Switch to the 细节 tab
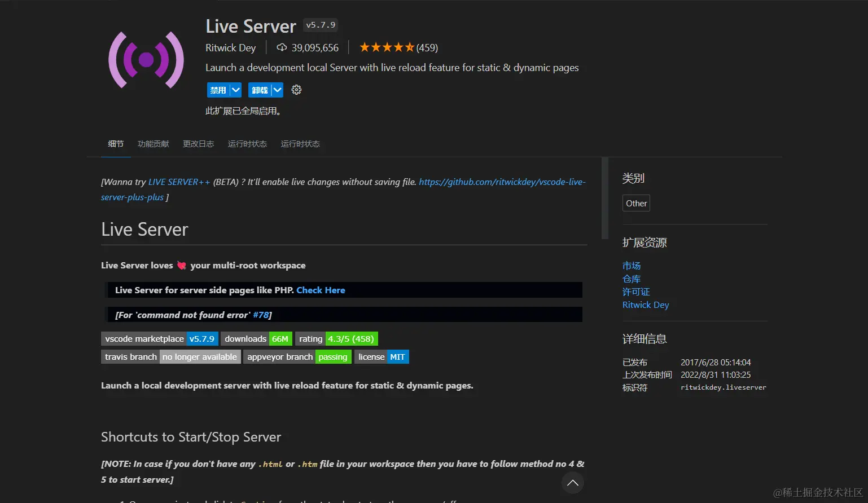 (x=116, y=144)
